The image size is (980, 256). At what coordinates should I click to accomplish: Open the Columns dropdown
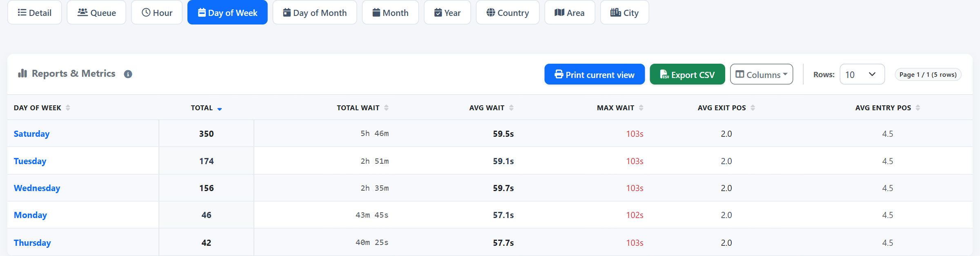pos(762,74)
